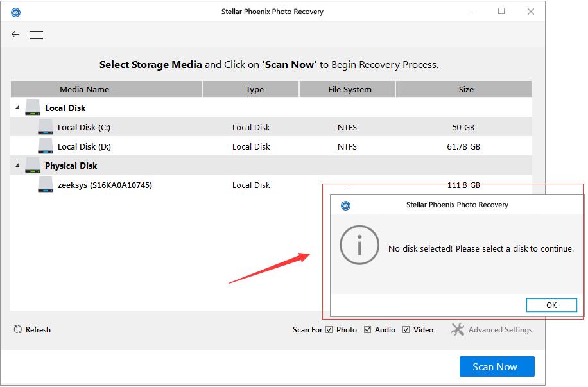Sort by the Size column header
Viewport: 588px width, 387px height.
pos(466,89)
